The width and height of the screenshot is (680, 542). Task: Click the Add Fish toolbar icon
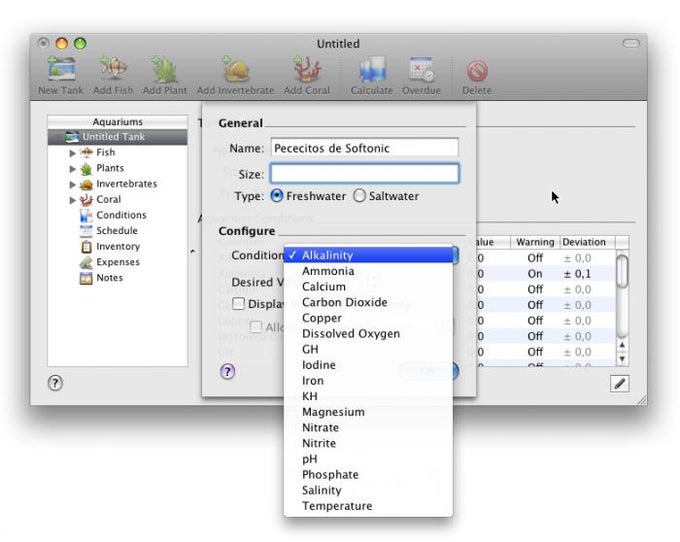(113, 69)
